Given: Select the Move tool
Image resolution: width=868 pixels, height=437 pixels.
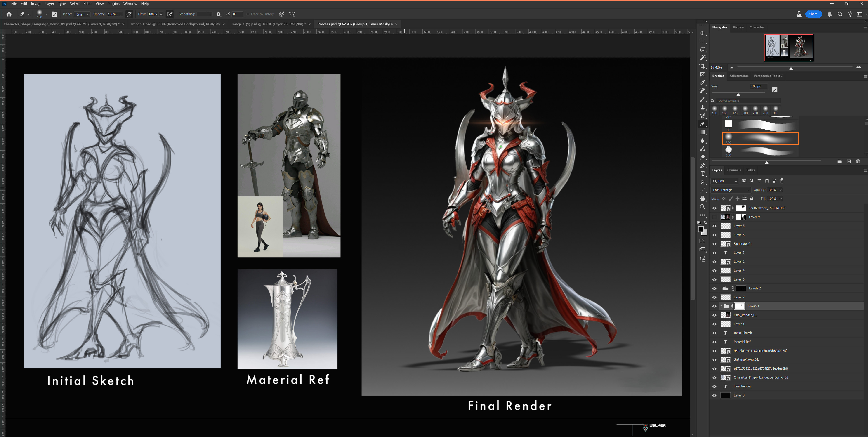Looking at the screenshot, I should (703, 33).
